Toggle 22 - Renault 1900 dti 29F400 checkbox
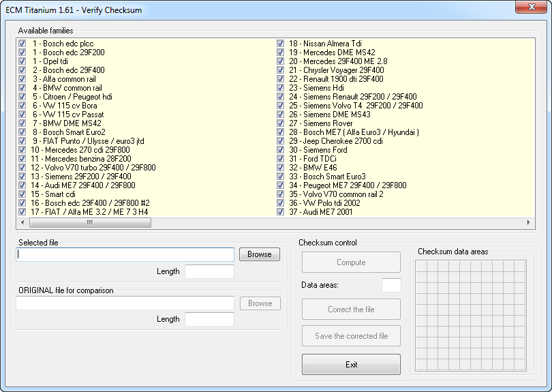This screenshot has height=392, width=552. (x=281, y=79)
